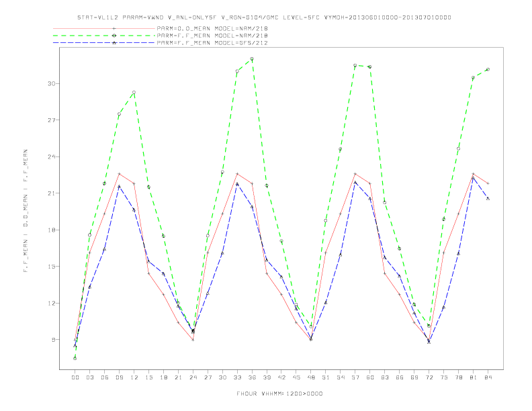532x411 pixels.
Task: Click green NAM circle marker at hour 00
Action: pyautogui.click(x=75, y=359)
